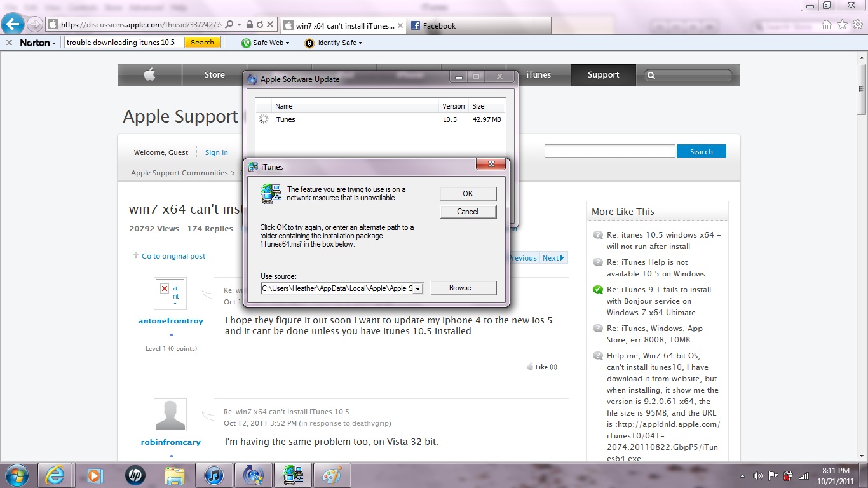Open the address bar history dropdown arrow

coord(239,25)
